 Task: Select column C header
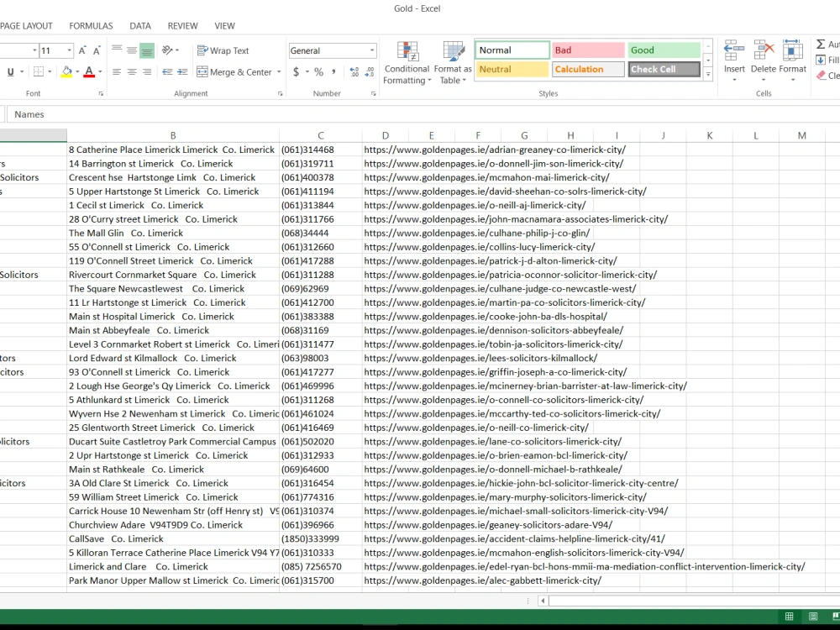click(320, 135)
